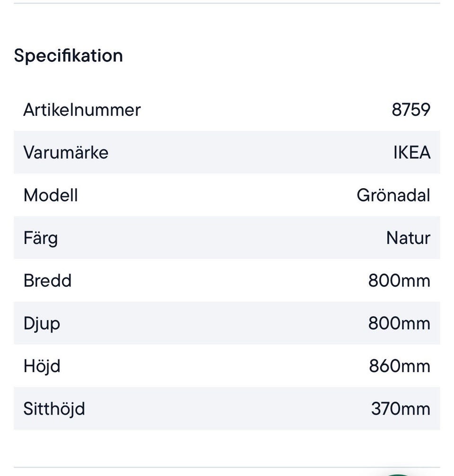454x476 pixels.
Task: Click the height value 860mm
Action: coord(400,366)
